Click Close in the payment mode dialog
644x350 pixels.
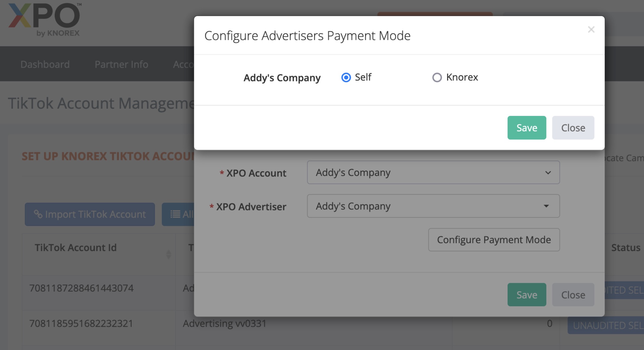[573, 128]
